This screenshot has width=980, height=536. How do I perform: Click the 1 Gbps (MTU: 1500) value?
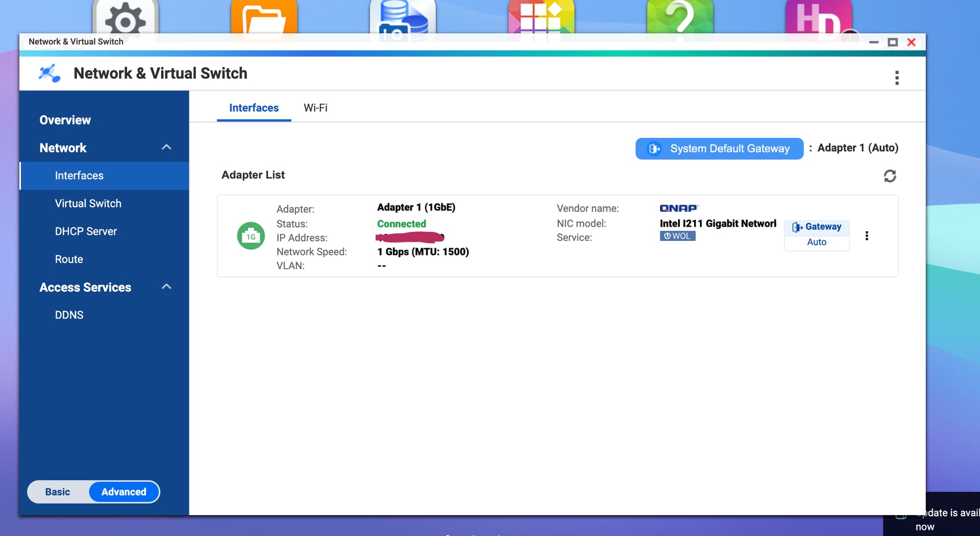[423, 252]
